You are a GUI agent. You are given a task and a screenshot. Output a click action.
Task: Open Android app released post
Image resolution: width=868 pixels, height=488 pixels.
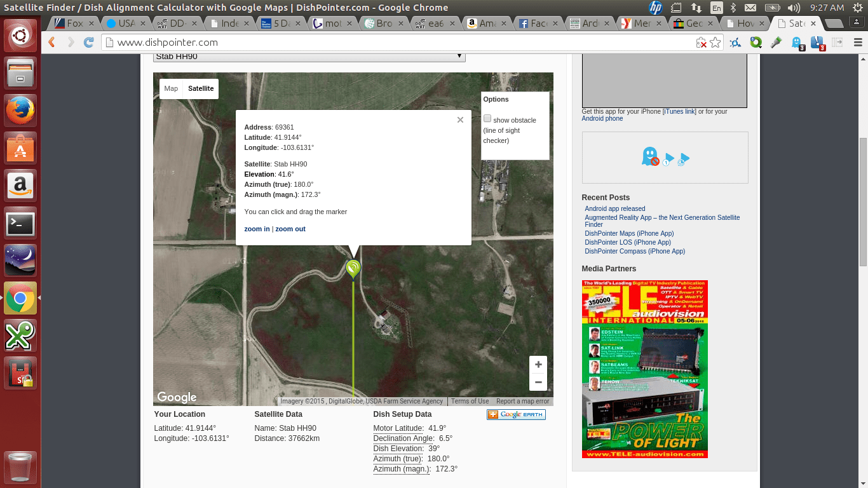[x=615, y=208]
